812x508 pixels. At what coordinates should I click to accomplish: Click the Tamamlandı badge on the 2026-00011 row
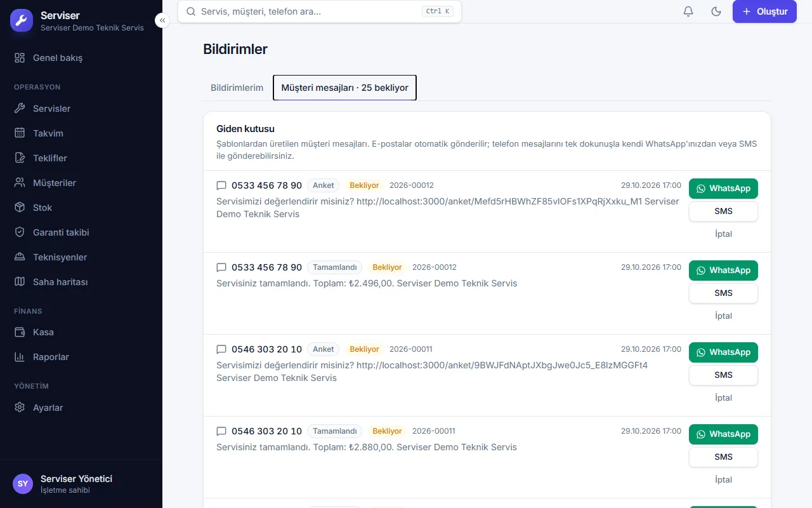pos(335,431)
